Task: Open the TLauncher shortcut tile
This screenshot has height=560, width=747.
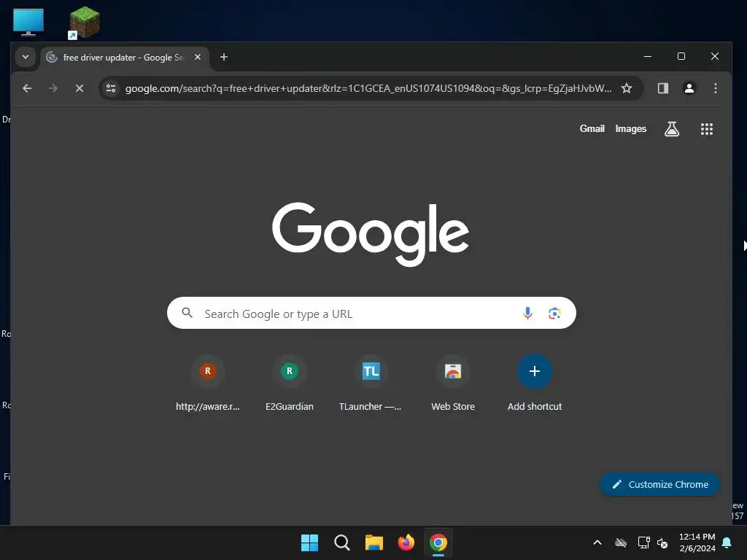Action: (x=371, y=384)
